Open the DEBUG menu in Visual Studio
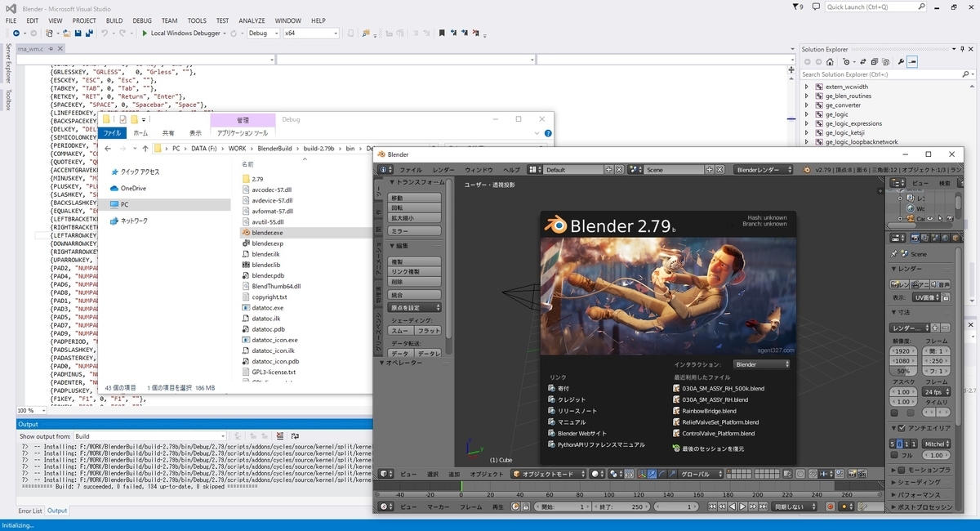980x531 pixels. pos(142,20)
